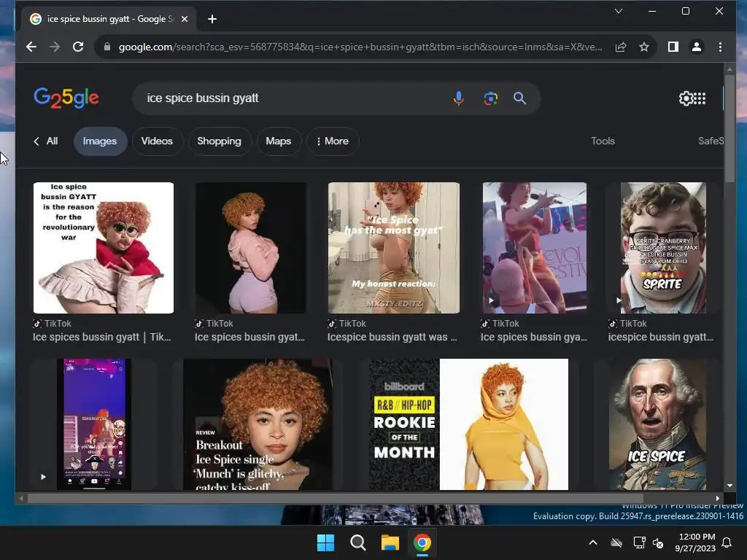Expand the More search options
The image size is (747, 560).
point(333,141)
